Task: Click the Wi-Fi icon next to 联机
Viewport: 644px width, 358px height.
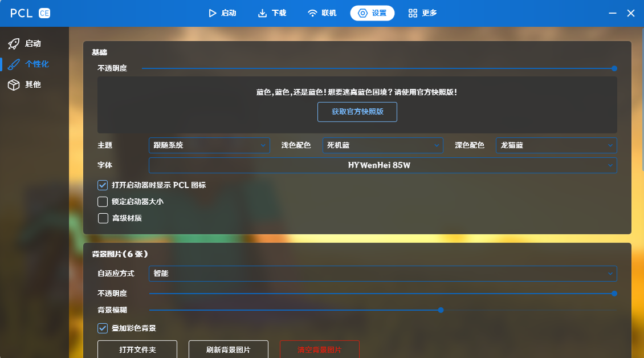Action: coord(311,13)
